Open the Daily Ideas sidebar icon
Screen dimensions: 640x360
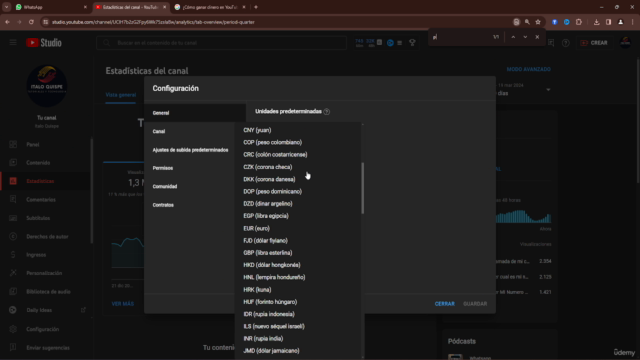13,310
